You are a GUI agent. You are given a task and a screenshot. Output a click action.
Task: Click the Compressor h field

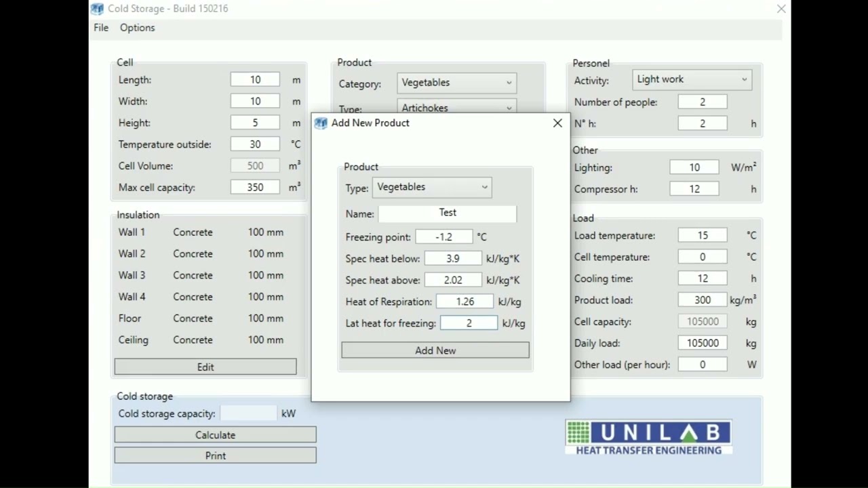(x=694, y=189)
